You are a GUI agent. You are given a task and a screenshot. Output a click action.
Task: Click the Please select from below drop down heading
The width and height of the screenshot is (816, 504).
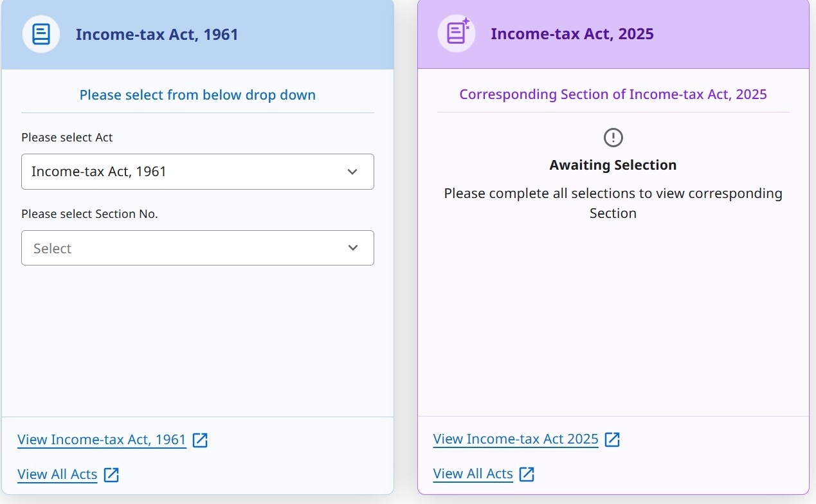(197, 95)
